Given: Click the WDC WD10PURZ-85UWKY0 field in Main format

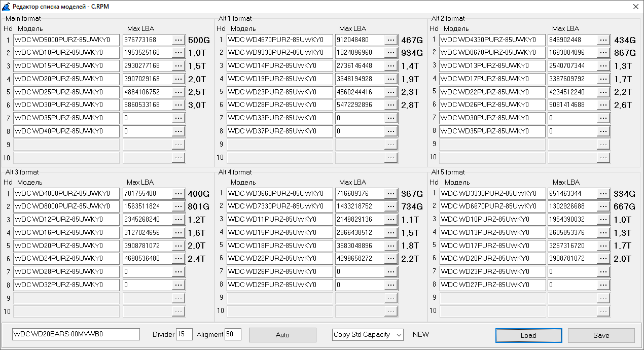Looking at the screenshot, I should tap(66, 53).
